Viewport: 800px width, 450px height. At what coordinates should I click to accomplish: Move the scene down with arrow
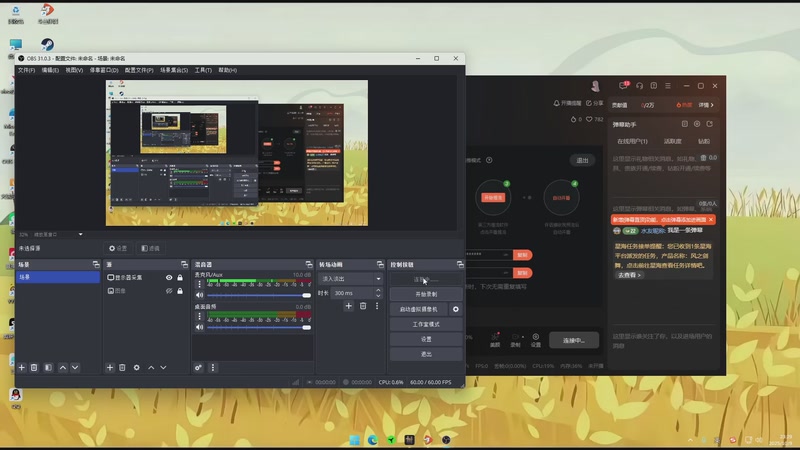(75, 367)
